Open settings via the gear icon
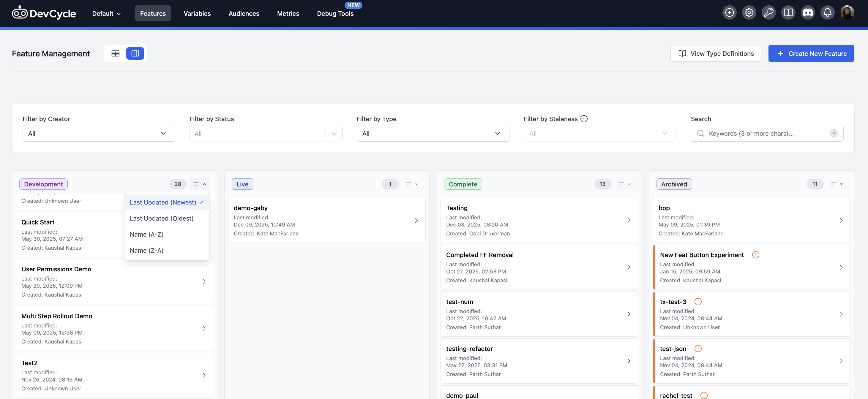This screenshot has width=868, height=399. (x=749, y=12)
